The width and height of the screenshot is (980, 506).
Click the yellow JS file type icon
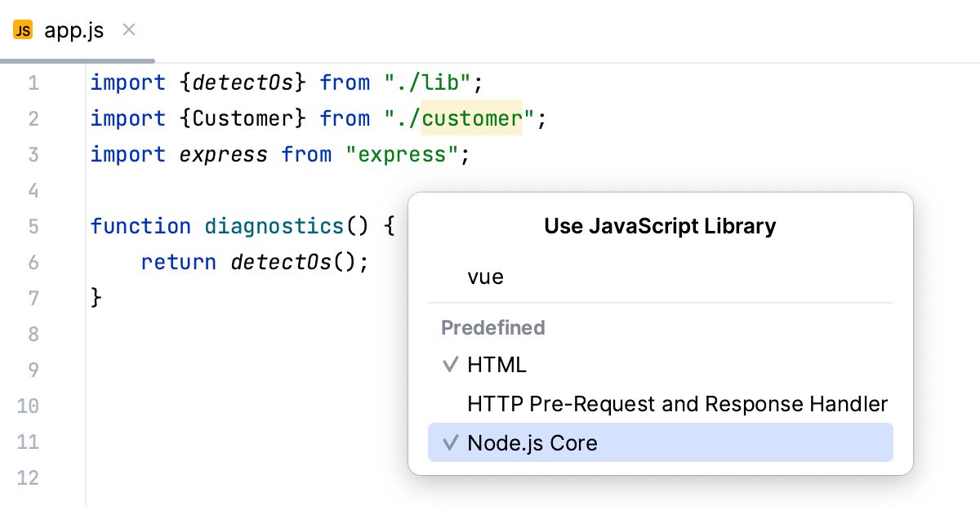[22, 29]
